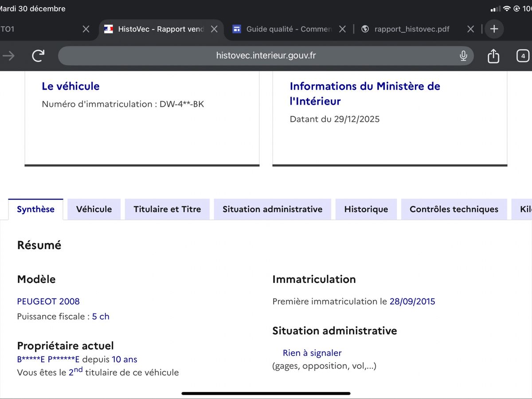Reload the HistoVec page
The width and height of the screenshot is (532, 399).
click(38, 55)
